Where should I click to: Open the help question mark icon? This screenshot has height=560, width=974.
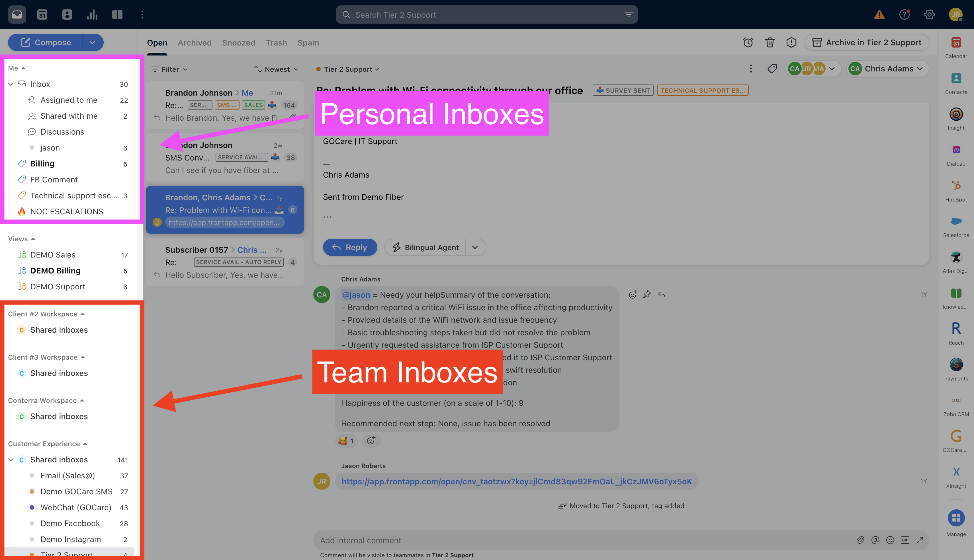[x=904, y=15]
